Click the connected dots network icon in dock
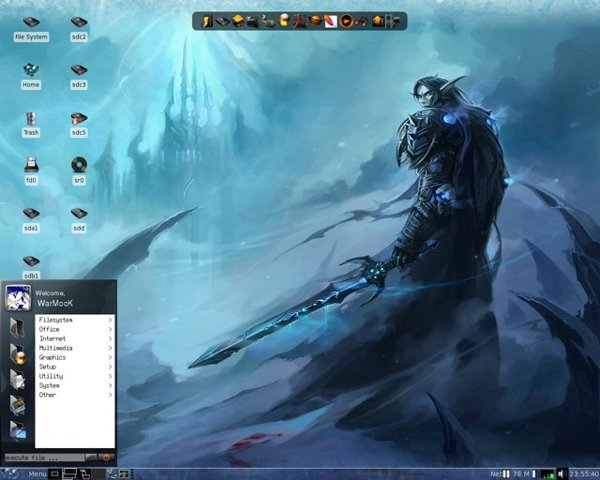This screenshot has width=600, height=480. [x=361, y=22]
